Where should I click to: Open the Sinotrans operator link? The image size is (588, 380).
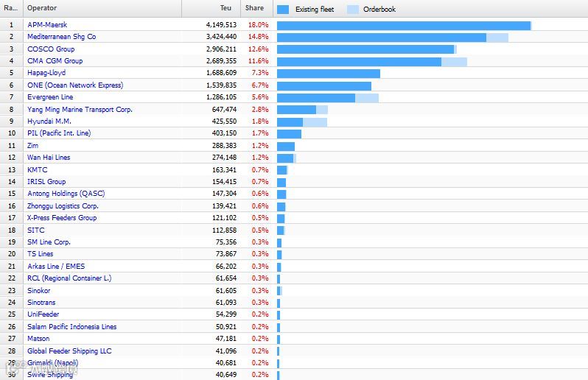[x=41, y=303]
